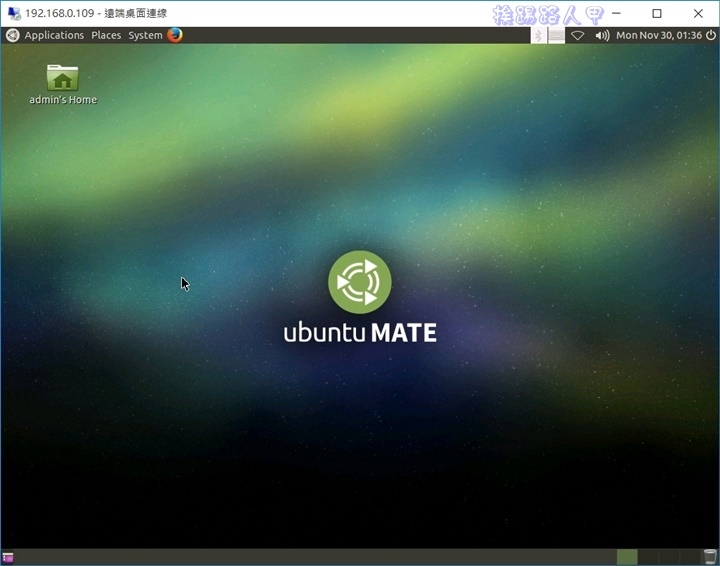Open the Trash icon in bottom panel
This screenshot has width=720, height=566.
tap(709, 557)
